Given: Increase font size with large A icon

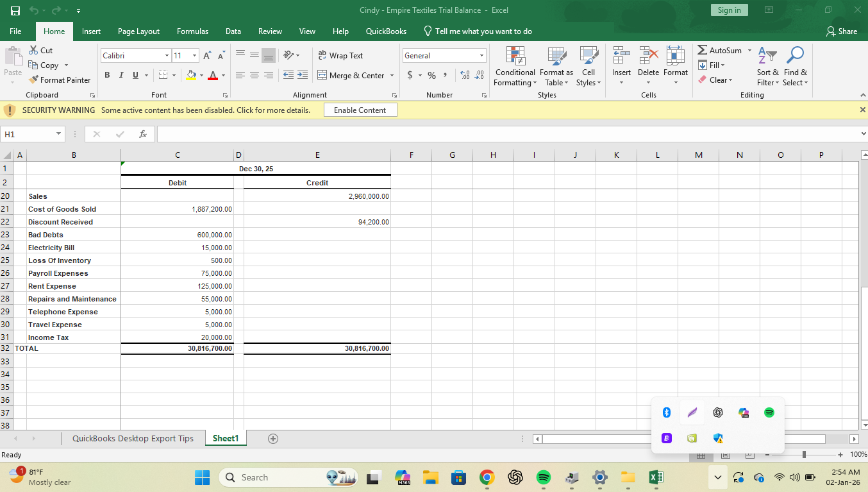Looking at the screenshot, I should [x=207, y=56].
